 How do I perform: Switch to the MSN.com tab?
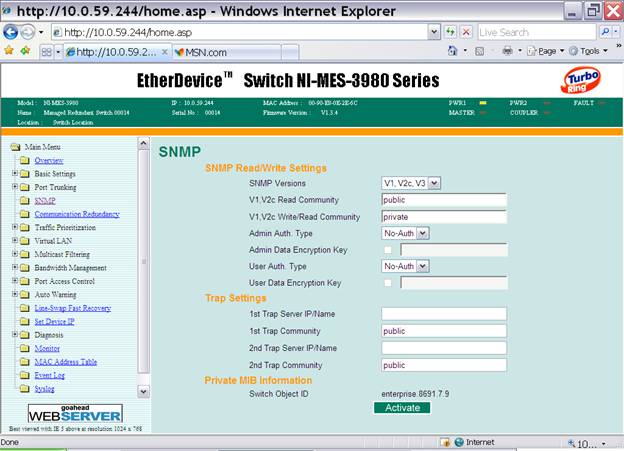coord(208,52)
